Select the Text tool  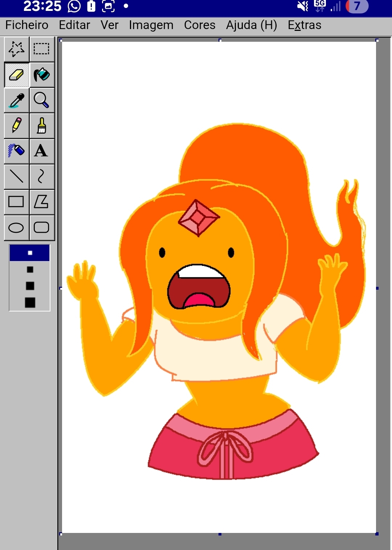coord(42,151)
